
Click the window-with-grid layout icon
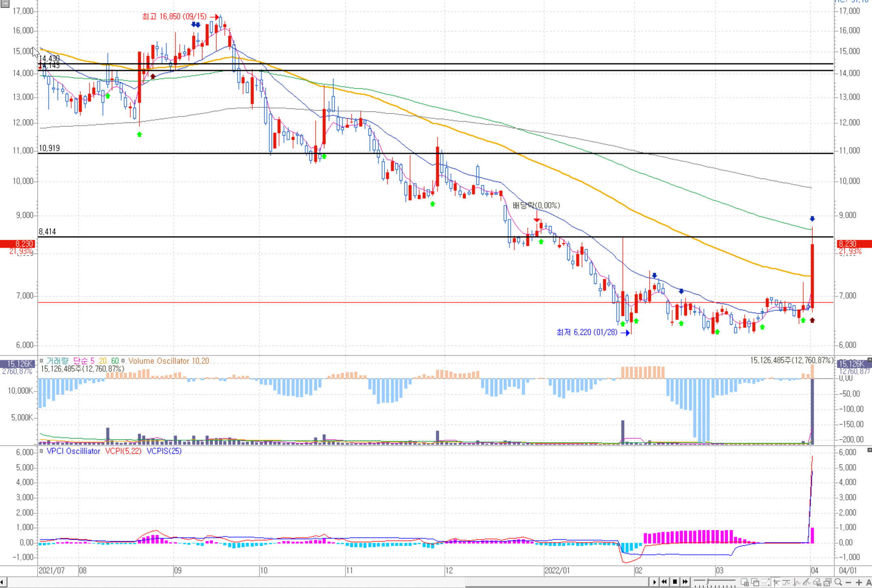[745, 582]
